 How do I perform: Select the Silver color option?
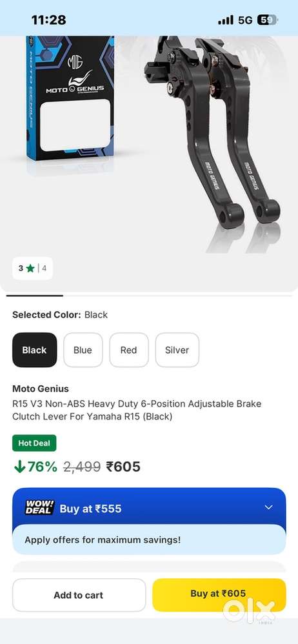click(177, 350)
